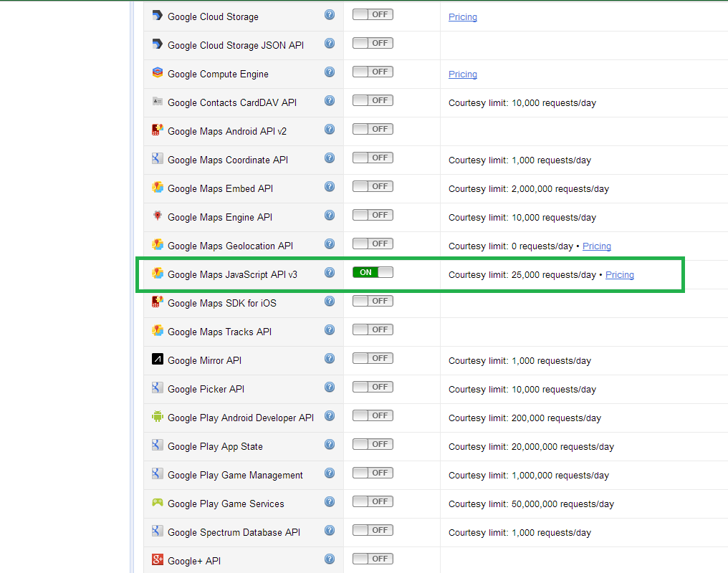Enable Google Play Android Developer API
This screenshot has height=573, width=728.
coord(373,415)
